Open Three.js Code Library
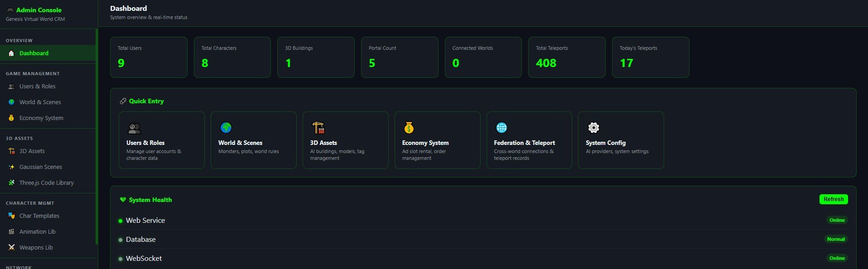 pos(48,183)
